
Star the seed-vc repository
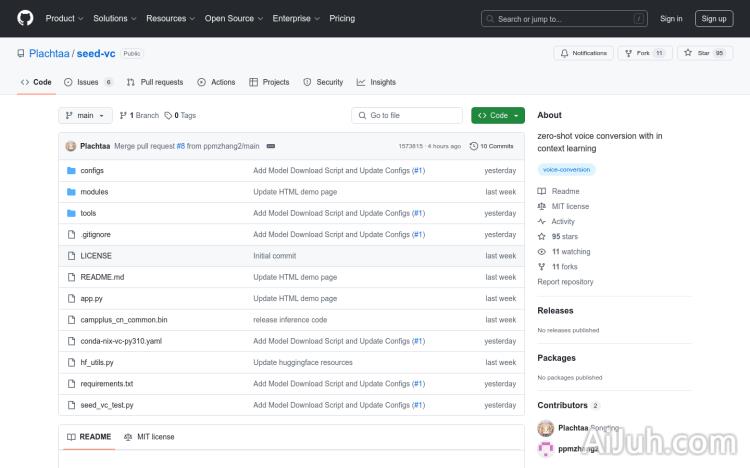tap(697, 53)
